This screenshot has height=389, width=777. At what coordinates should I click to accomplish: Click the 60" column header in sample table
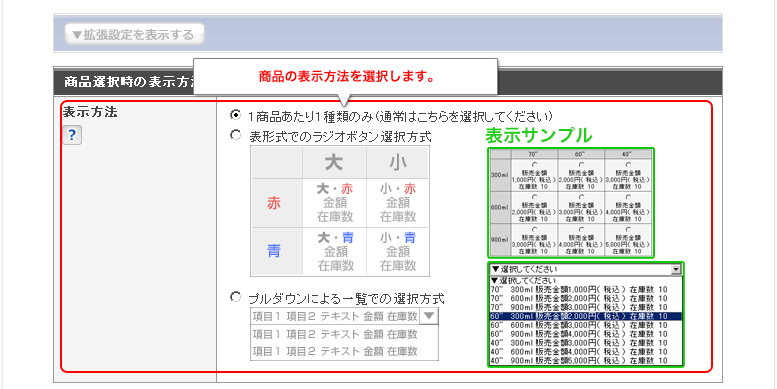(x=581, y=154)
